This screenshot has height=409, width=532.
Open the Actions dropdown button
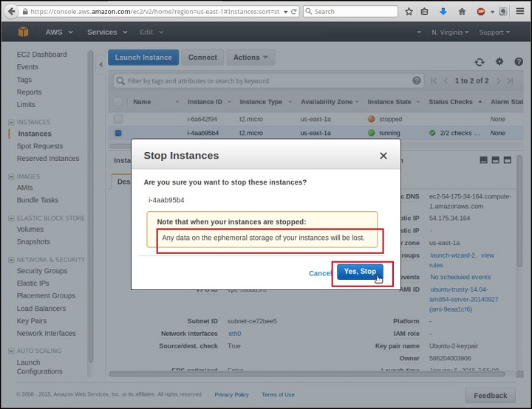click(x=250, y=58)
